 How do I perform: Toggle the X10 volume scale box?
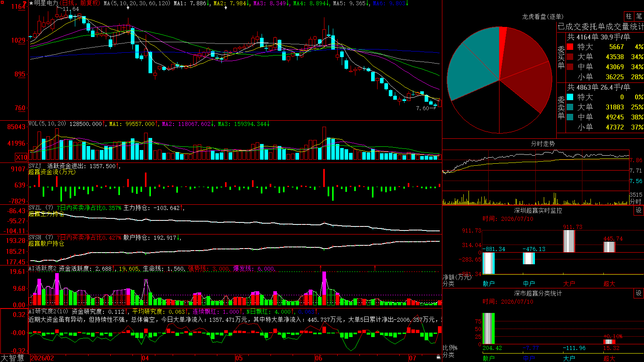21,157
